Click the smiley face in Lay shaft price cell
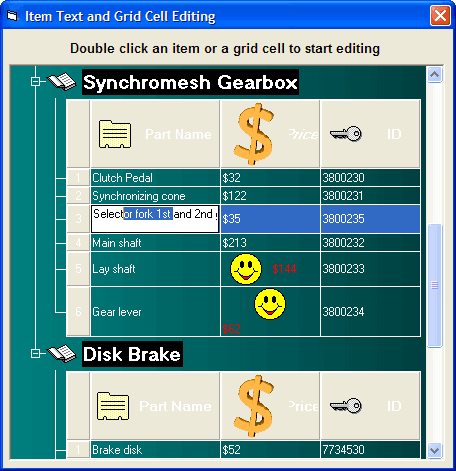Image resolution: width=456 pixels, height=471 pixels. pyautogui.click(x=246, y=269)
